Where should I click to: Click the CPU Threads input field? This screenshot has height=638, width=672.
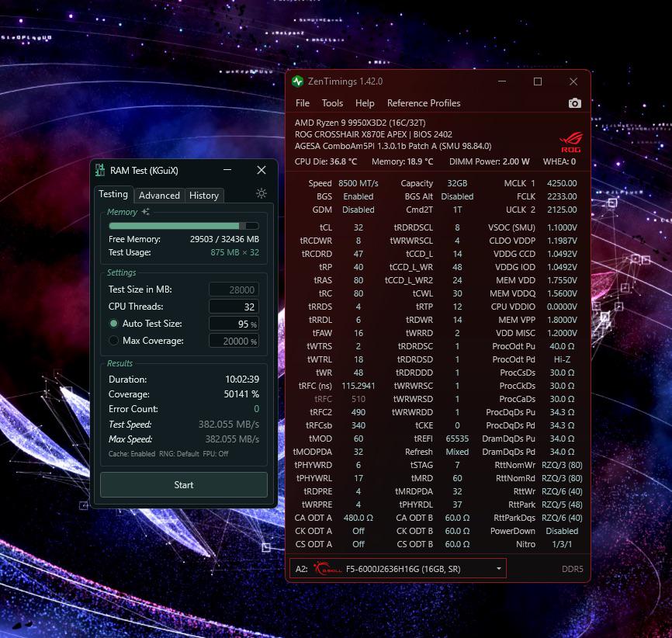point(234,307)
